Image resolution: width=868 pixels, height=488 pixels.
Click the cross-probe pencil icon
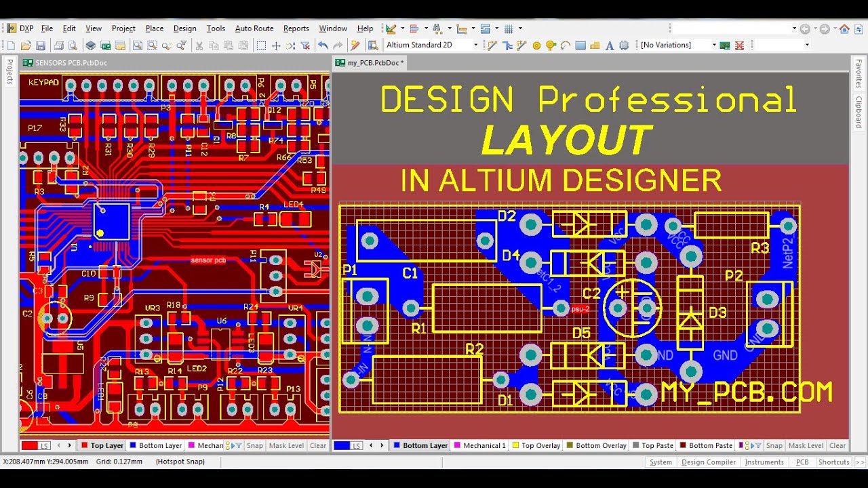tap(355, 45)
